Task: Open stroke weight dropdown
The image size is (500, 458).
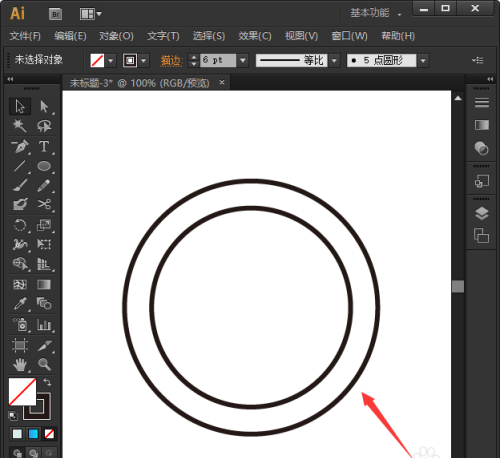Action: 243,60
